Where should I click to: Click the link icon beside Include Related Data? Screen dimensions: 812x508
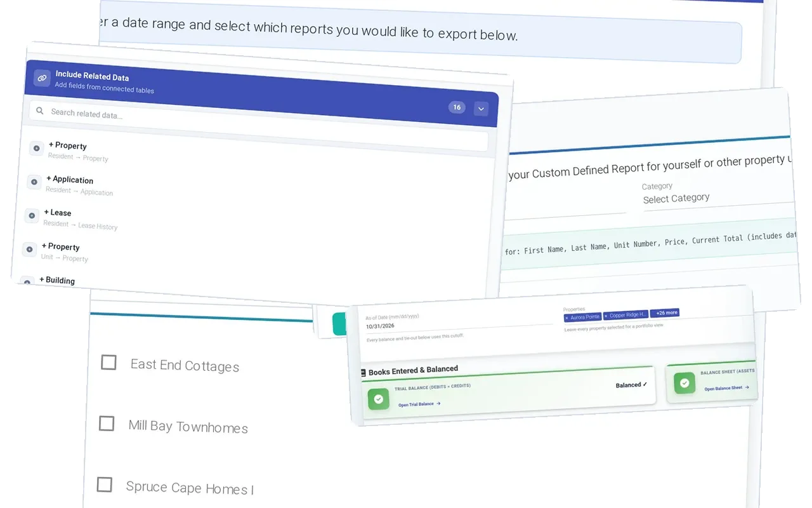42,78
